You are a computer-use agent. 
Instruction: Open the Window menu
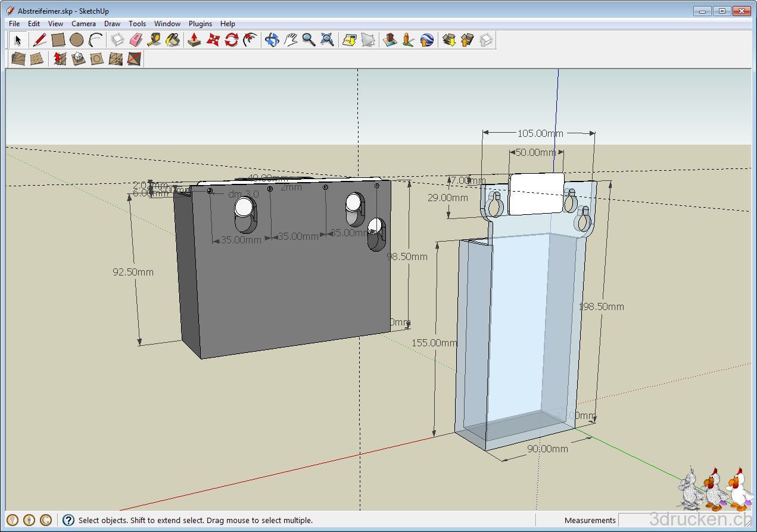click(167, 24)
